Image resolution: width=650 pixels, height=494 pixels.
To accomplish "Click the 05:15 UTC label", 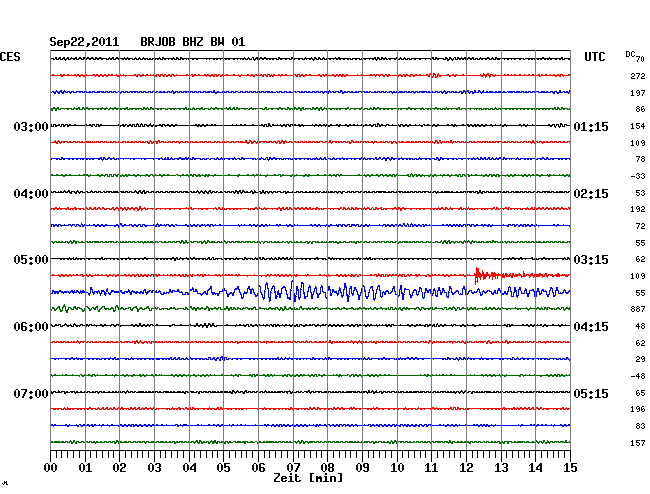I will click(x=591, y=393).
